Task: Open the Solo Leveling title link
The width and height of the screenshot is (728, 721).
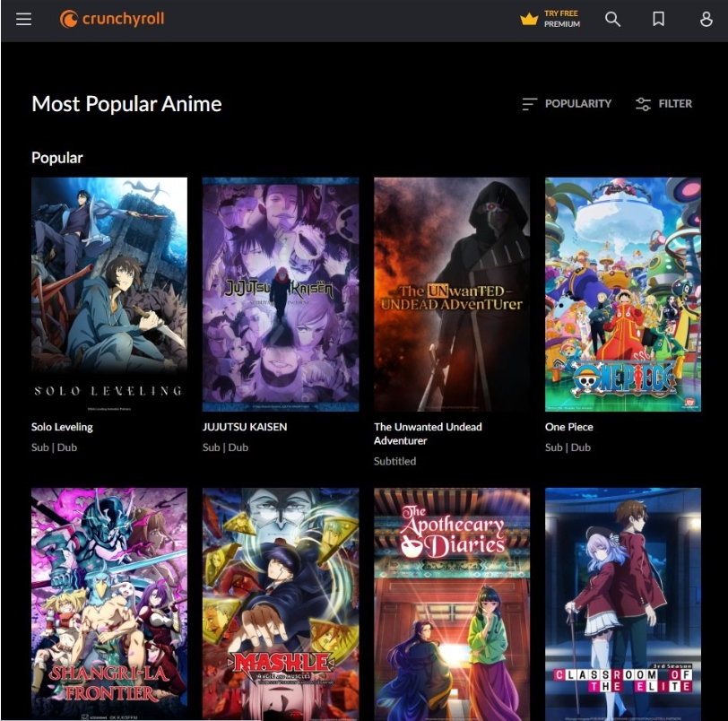Action: pyautogui.click(x=62, y=427)
